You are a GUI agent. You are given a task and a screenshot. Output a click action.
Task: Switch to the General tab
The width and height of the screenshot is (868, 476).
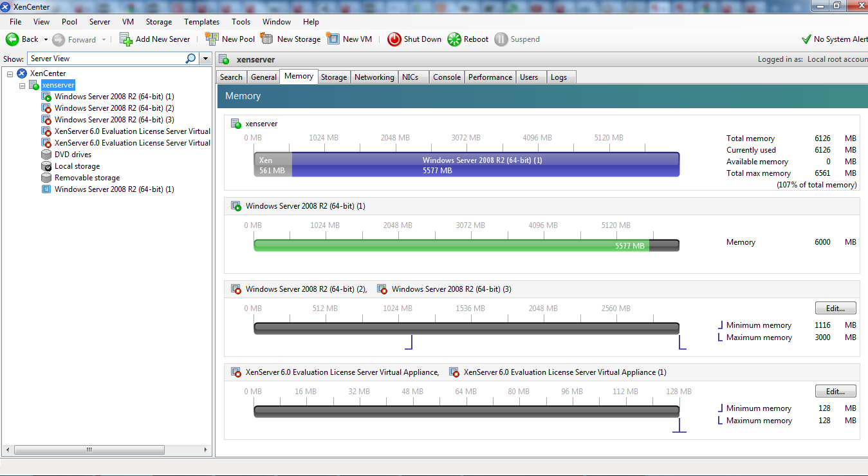pyautogui.click(x=264, y=77)
